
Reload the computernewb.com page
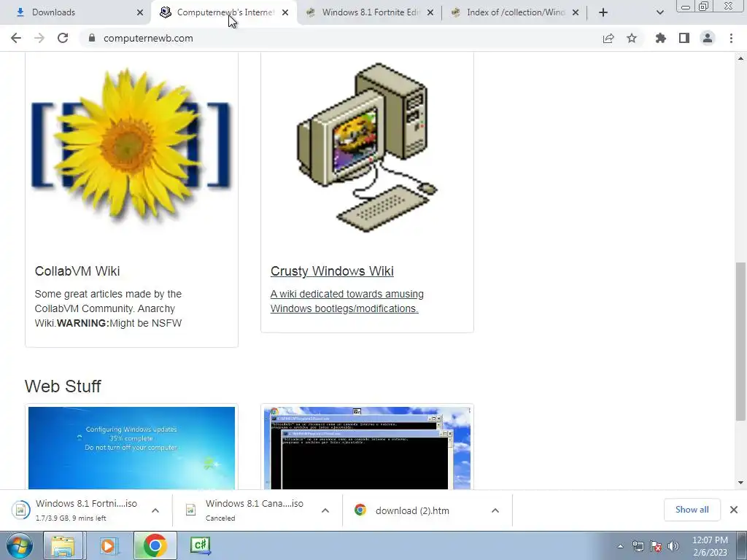coord(63,38)
